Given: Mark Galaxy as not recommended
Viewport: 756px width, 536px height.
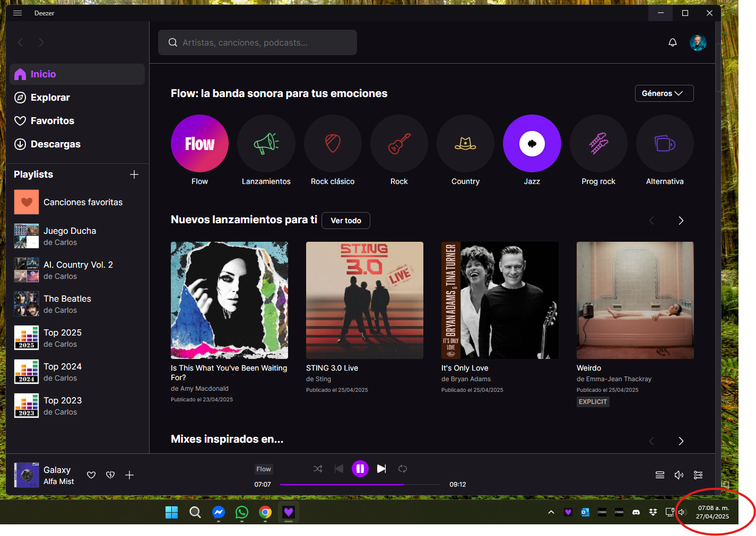Looking at the screenshot, I should pyautogui.click(x=110, y=475).
